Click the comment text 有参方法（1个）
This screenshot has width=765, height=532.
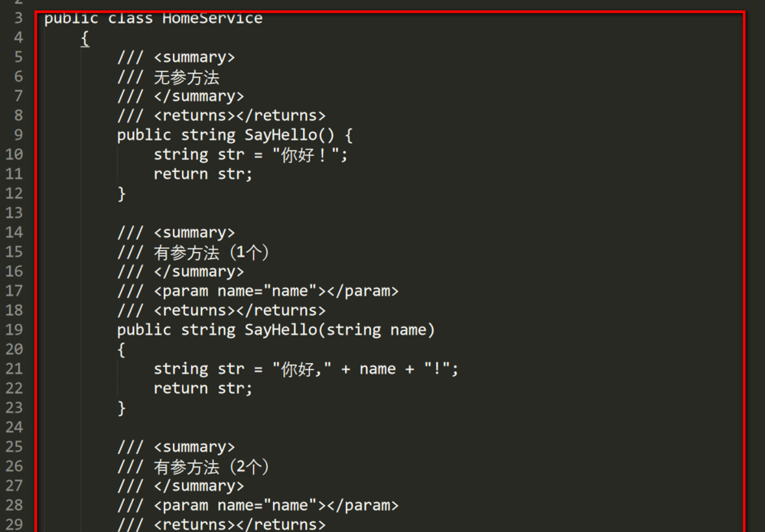point(211,252)
